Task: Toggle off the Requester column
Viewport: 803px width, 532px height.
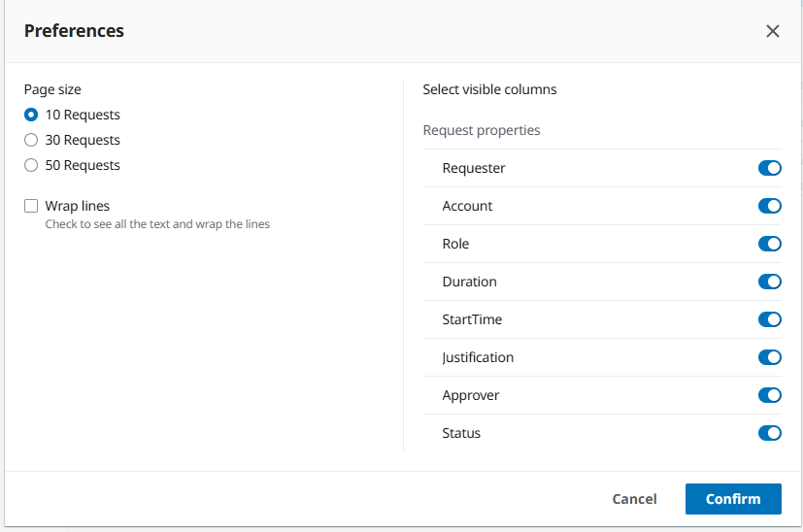Action: [x=769, y=168]
